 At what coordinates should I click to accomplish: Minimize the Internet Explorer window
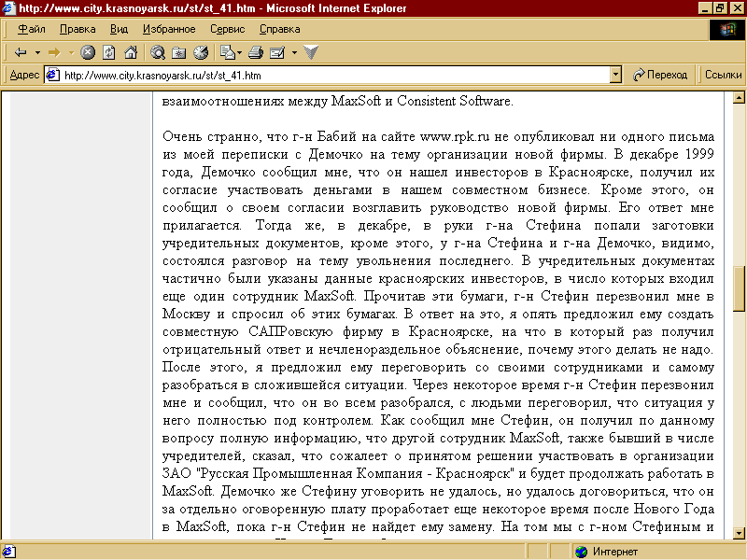pos(706,8)
